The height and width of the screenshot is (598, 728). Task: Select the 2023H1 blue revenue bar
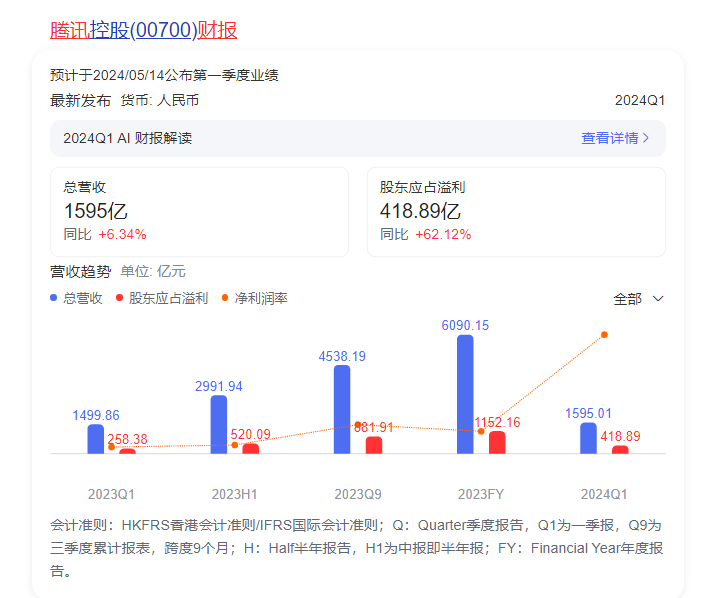coord(219,424)
